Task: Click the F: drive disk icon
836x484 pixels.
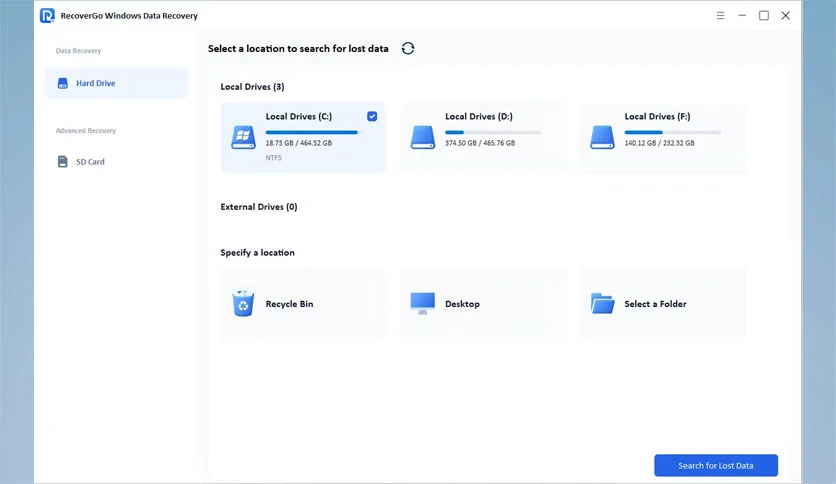Action: [602, 137]
